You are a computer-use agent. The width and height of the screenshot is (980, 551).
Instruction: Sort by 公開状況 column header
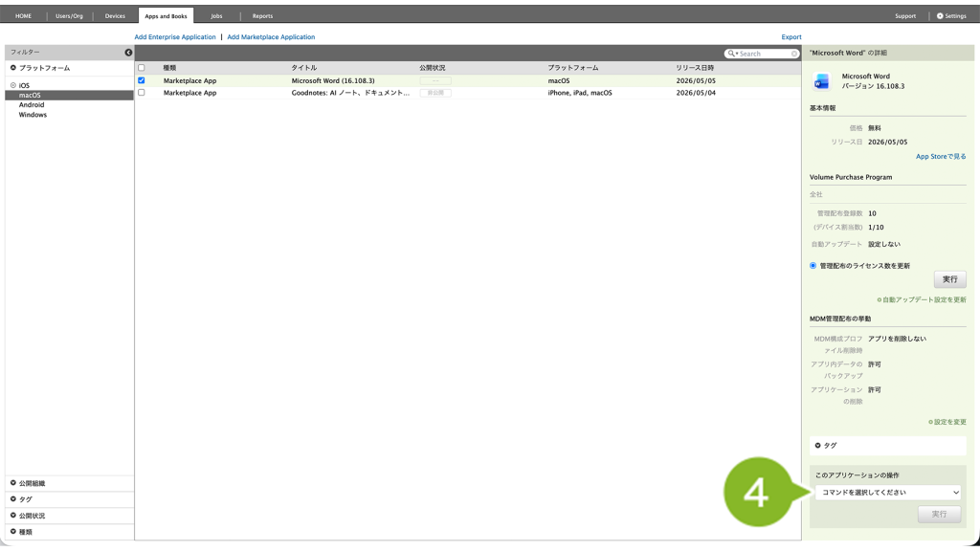point(433,68)
